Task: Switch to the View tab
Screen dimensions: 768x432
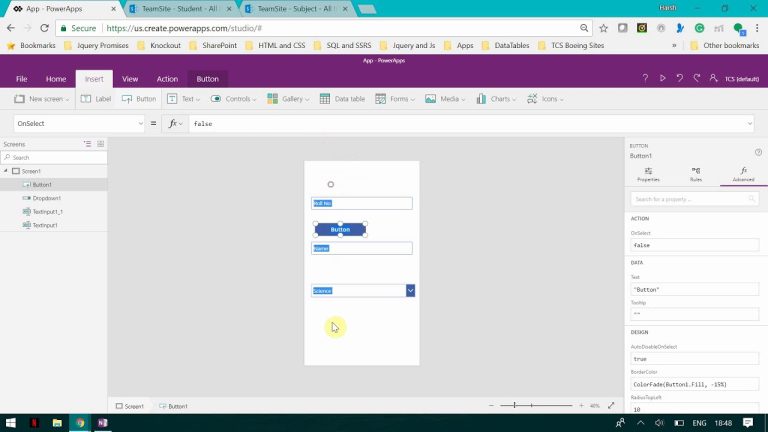Action: 130,79
